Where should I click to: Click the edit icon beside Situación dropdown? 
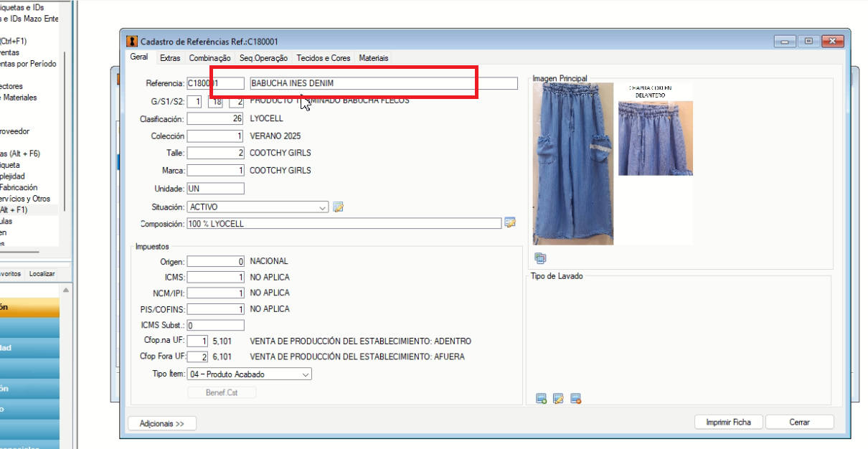[339, 207]
